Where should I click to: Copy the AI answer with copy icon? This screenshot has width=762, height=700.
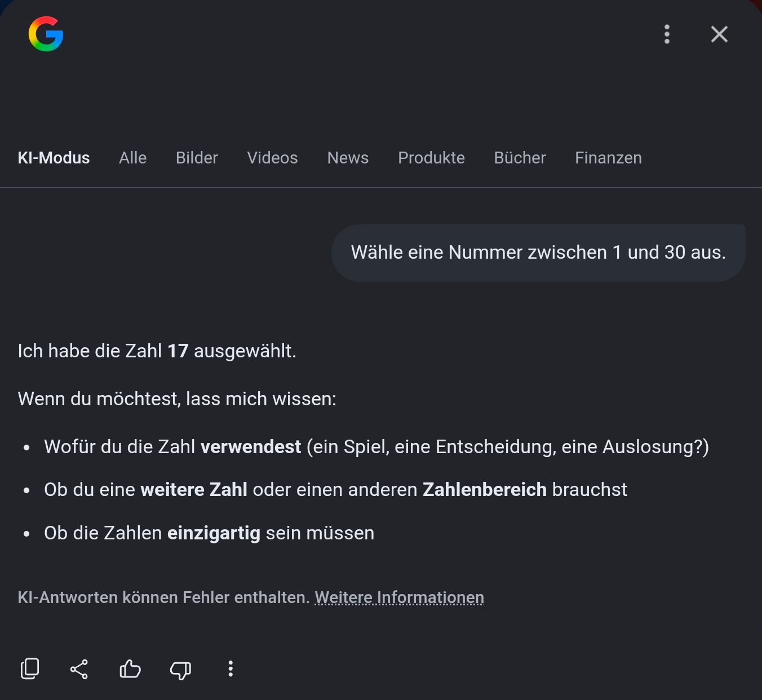[x=30, y=669]
